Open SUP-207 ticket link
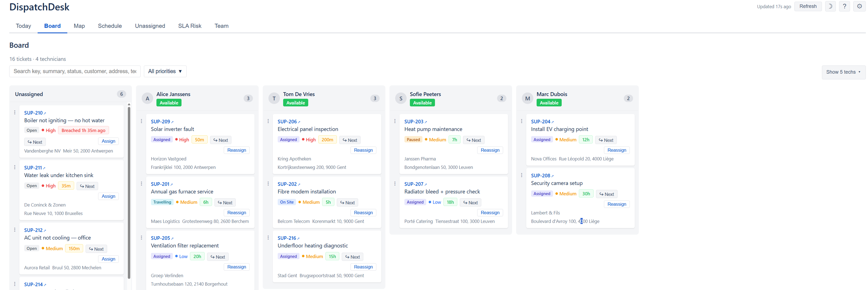868x290 pixels. (x=415, y=184)
